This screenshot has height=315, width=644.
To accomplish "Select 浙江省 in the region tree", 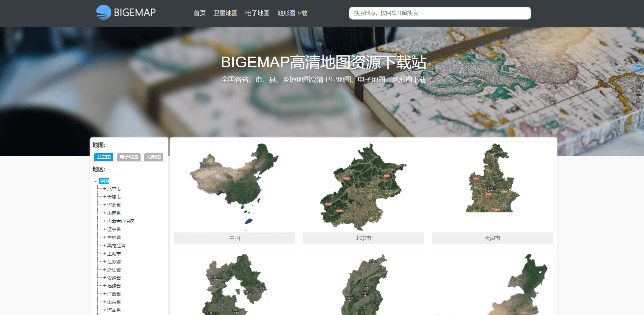I will pyautogui.click(x=114, y=270).
